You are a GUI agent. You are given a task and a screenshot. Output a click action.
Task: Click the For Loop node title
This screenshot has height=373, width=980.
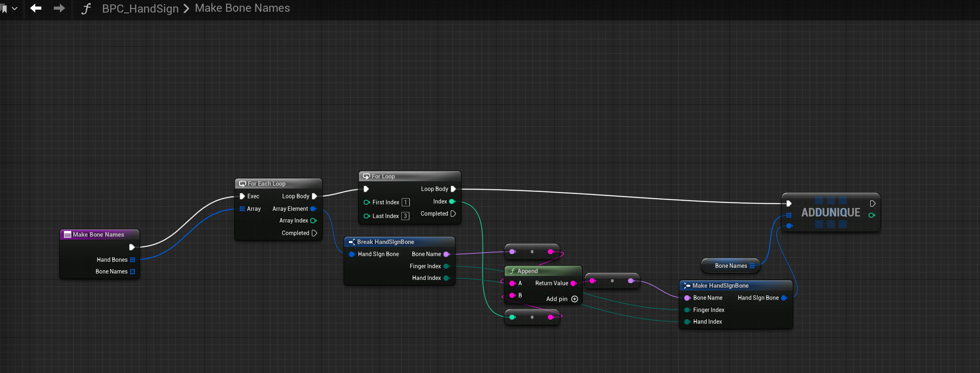point(383,176)
